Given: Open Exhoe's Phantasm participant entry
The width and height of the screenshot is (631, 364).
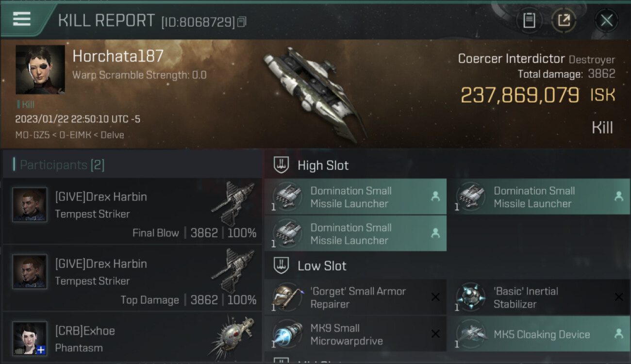Looking at the screenshot, I should tap(132, 338).
